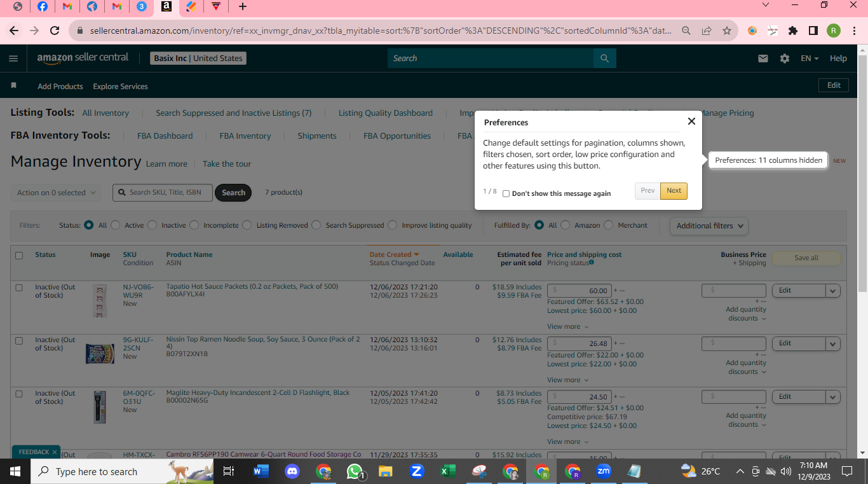Bookmark this page with the star icon

tap(727, 31)
